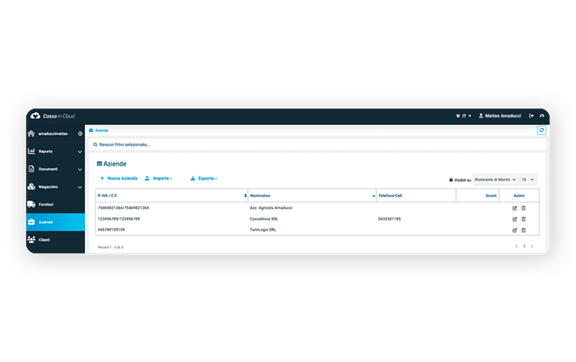This screenshot has height=362, width=576.
Task: Select page 1 in pagination
Action: (524, 247)
